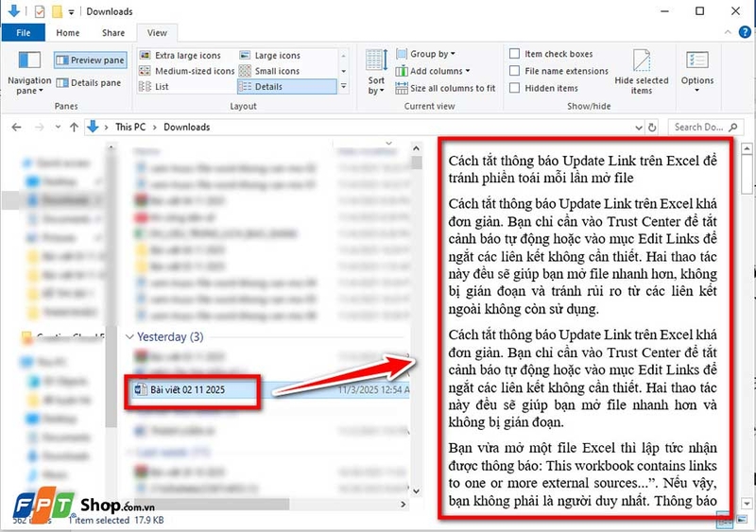Enable Item check boxes checkbox
This screenshot has height=532, width=756.
click(514, 54)
